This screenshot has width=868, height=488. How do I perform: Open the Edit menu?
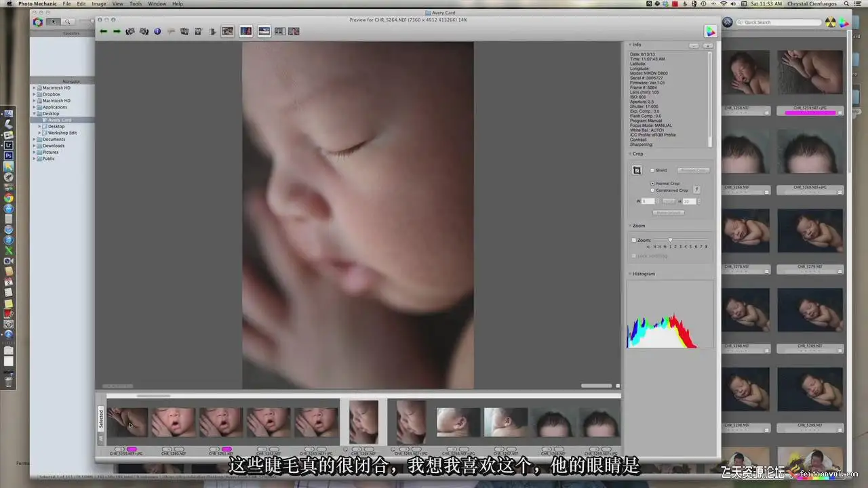(x=81, y=4)
